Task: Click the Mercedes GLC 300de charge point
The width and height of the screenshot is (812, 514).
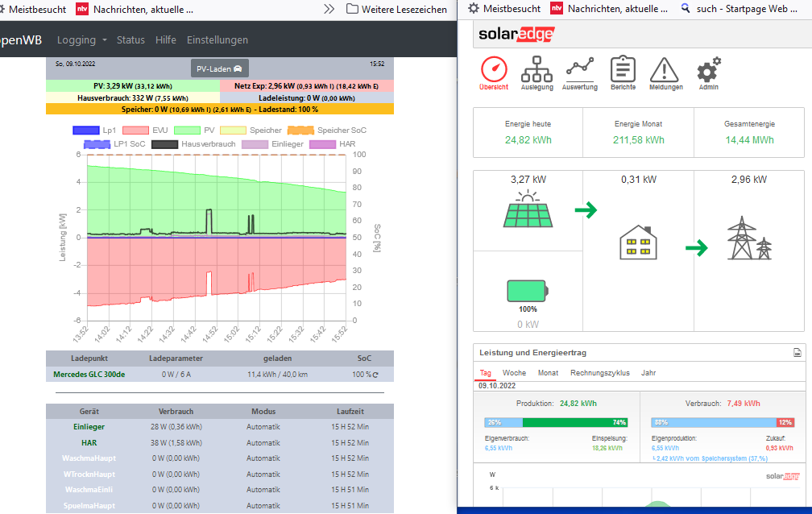Action: coord(89,375)
